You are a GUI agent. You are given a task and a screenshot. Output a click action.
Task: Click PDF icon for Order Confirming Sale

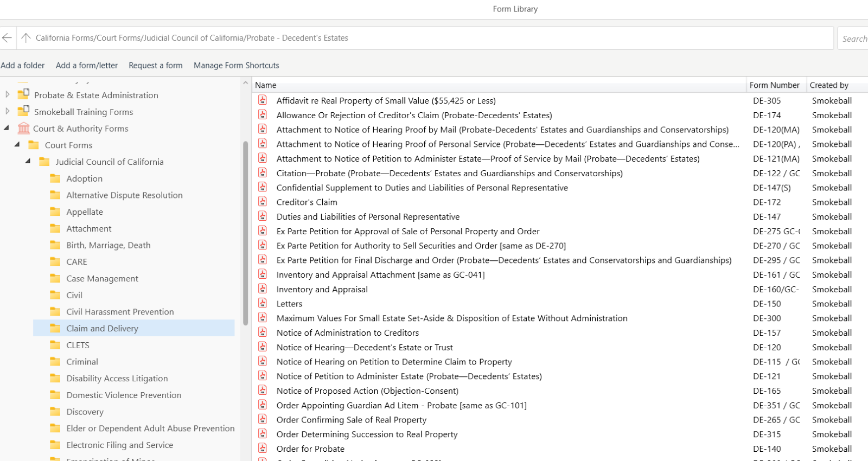click(x=263, y=419)
